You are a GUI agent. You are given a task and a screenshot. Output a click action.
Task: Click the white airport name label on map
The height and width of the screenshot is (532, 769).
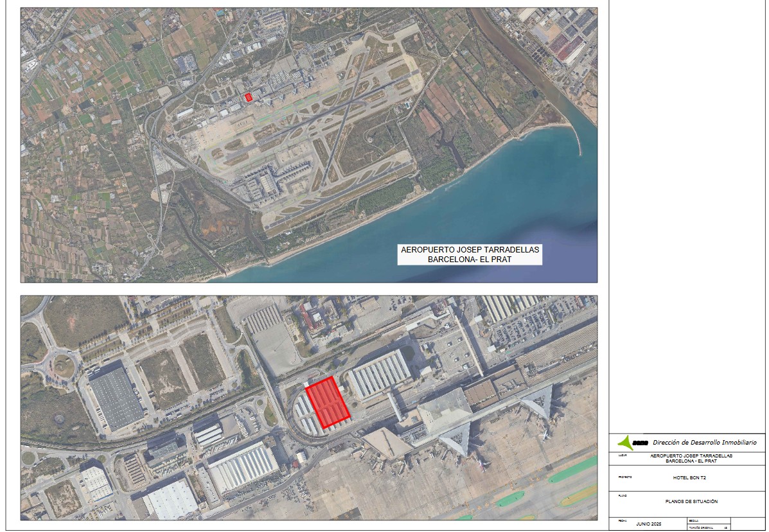pyautogui.click(x=469, y=254)
